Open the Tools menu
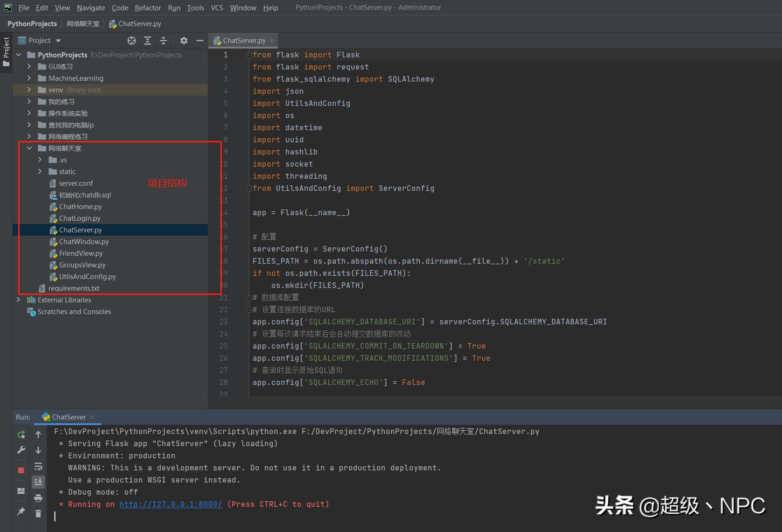782x532 pixels. tap(195, 7)
